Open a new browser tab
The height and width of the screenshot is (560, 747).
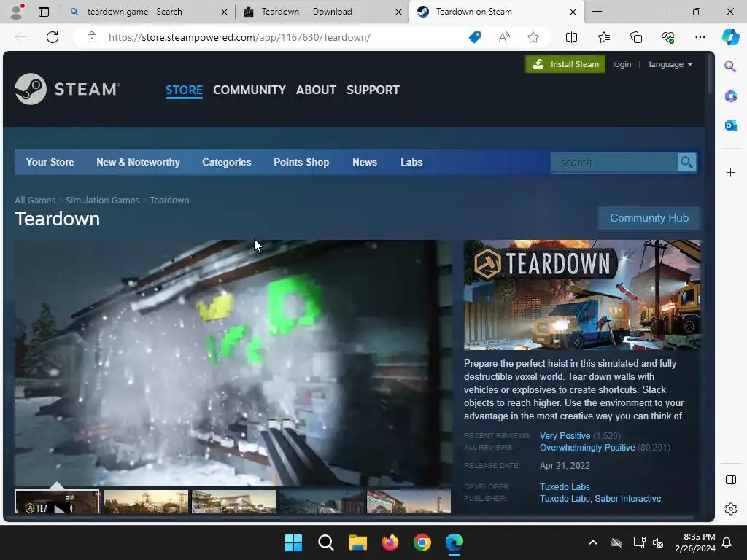tap(597, 12)
